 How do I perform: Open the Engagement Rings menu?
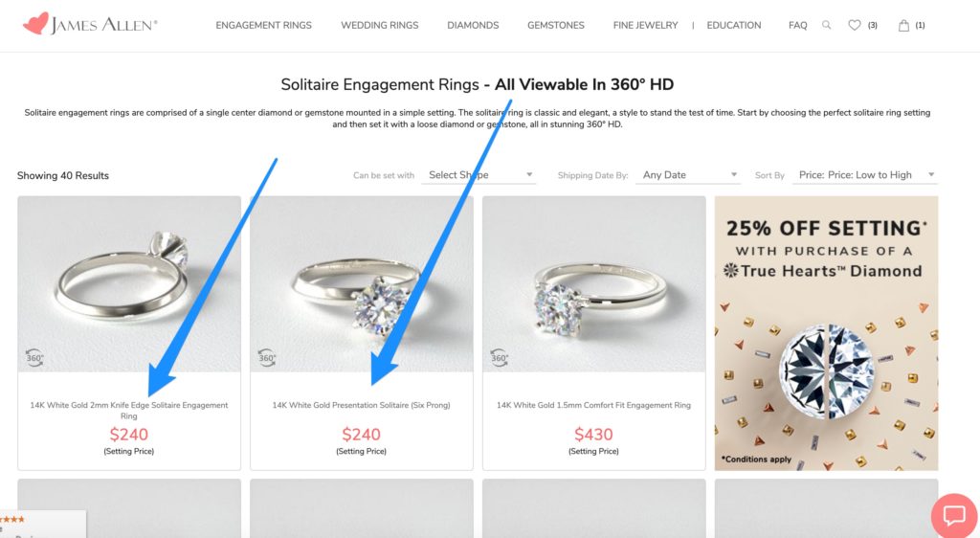263,26
